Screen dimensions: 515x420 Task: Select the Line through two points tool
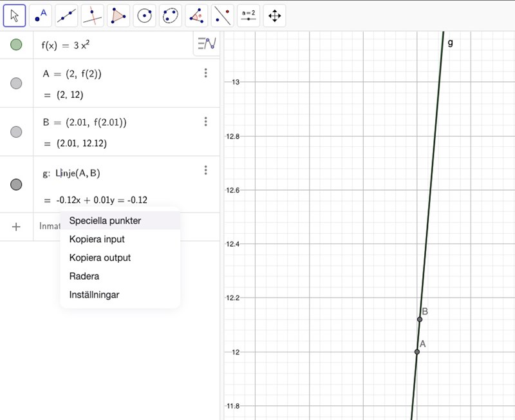point(67,15)
